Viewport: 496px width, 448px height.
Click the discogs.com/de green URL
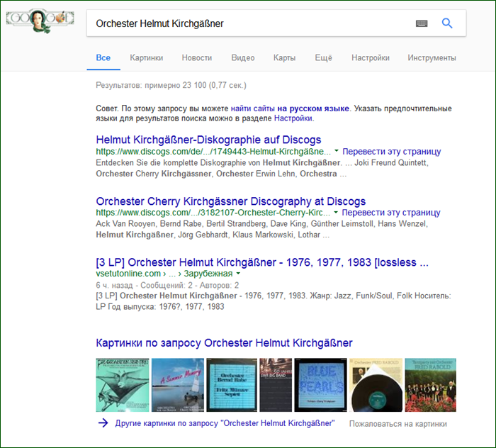(x=213, y=151)
